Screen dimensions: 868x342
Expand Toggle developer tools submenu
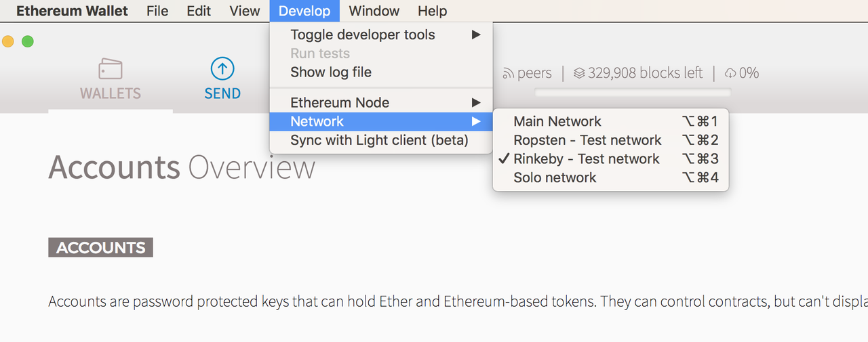pyautogui.click(x=476, y=35)
